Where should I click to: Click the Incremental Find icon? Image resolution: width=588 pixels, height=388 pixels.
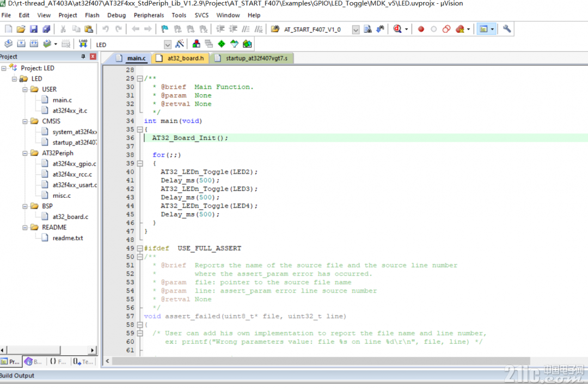[x=380, y=29]
